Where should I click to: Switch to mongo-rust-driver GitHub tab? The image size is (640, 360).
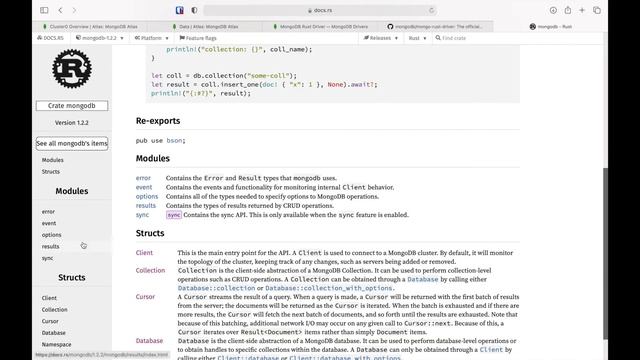(x=436, y=27)
